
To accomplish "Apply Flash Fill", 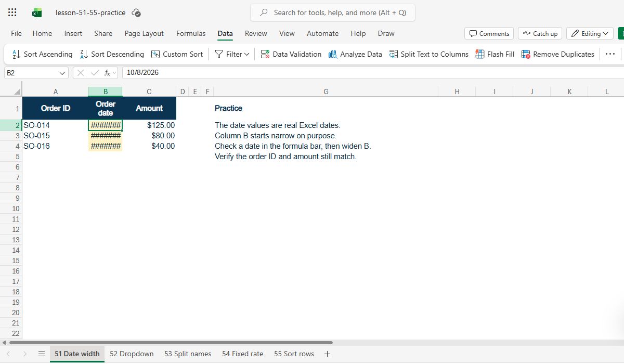I will point(495,54).
